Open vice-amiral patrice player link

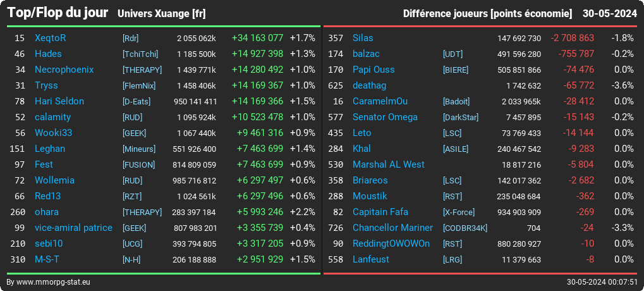[73, 228]
